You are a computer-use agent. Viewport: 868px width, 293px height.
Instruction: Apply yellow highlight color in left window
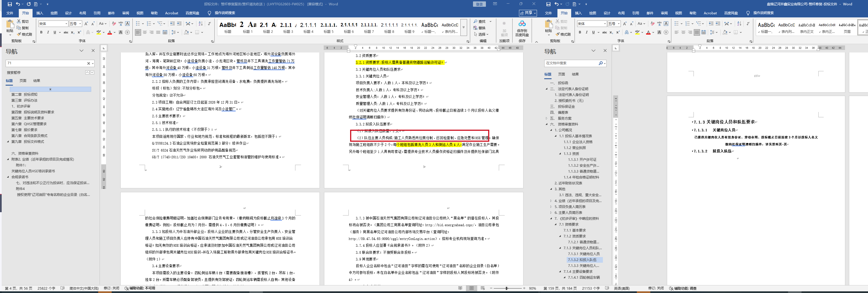click(x=98, y=32)
